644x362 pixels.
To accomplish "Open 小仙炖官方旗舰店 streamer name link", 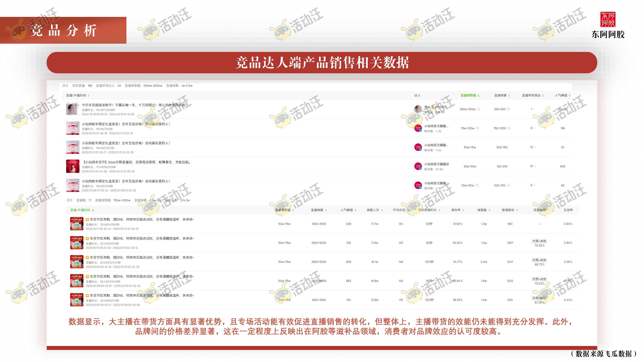I will click(x=437, y=164).
